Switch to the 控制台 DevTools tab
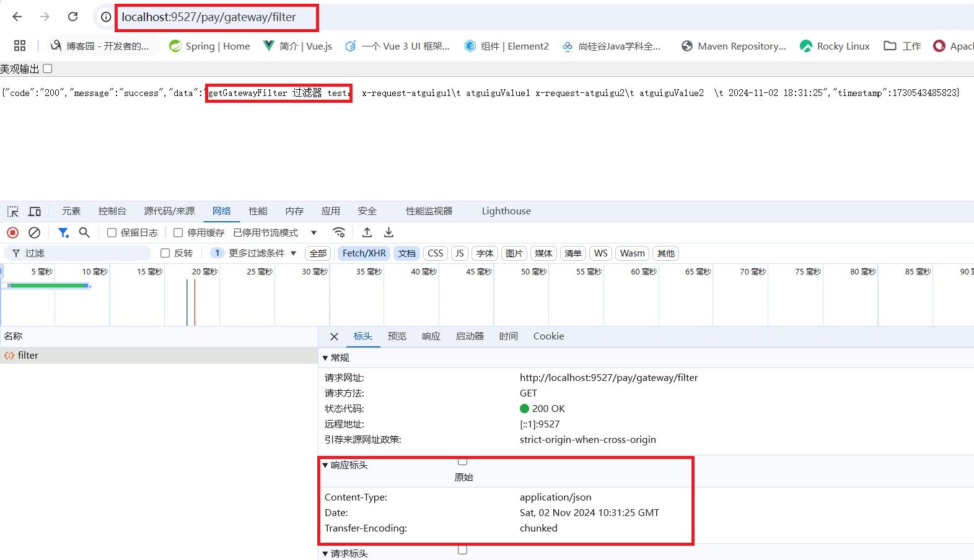Viewport: 974px width, 560px height. tap(112, 211)
